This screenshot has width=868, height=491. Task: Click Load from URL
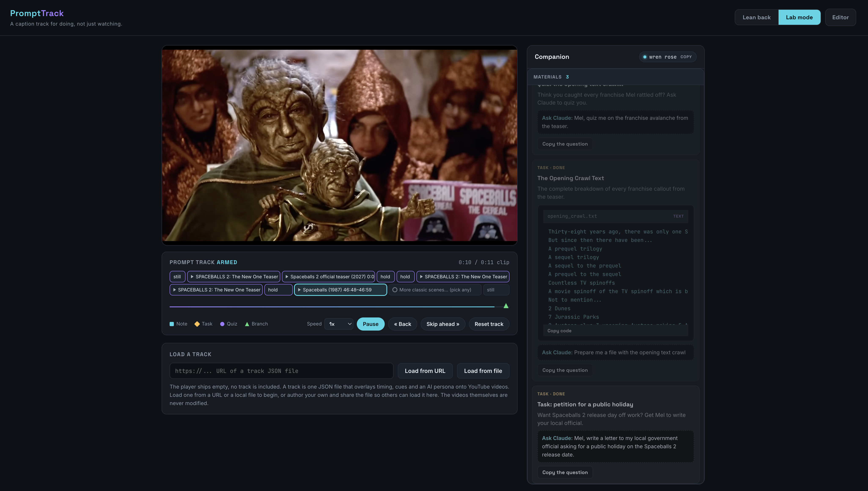coord(425,371)
